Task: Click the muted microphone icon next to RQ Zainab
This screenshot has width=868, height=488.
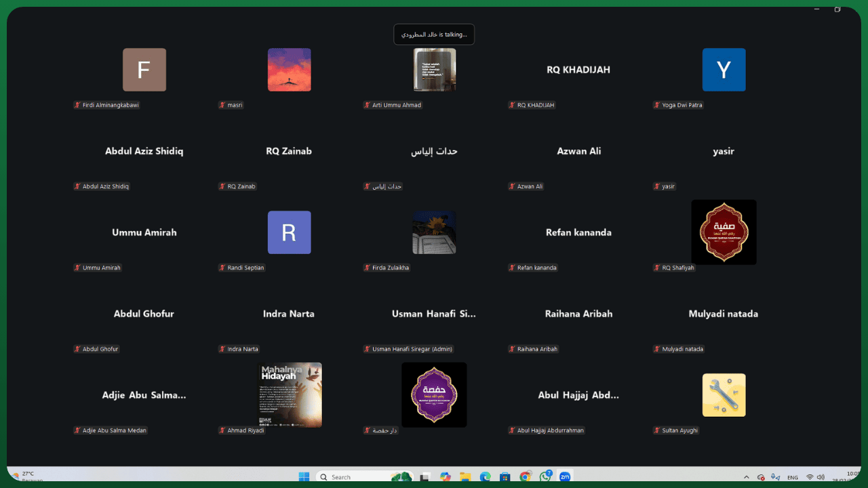Action: pyautogui.click(x=222, y=186)
